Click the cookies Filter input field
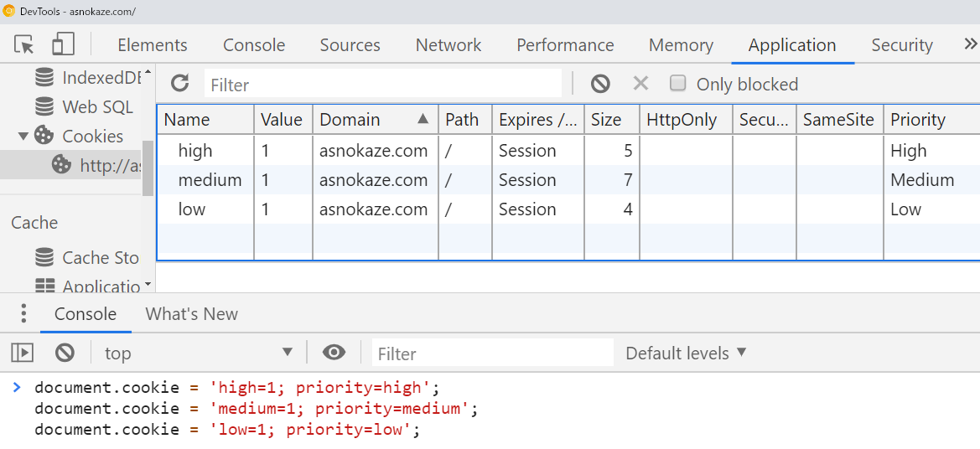This screenshot has width=980, height=449. [x=382, y=85]
